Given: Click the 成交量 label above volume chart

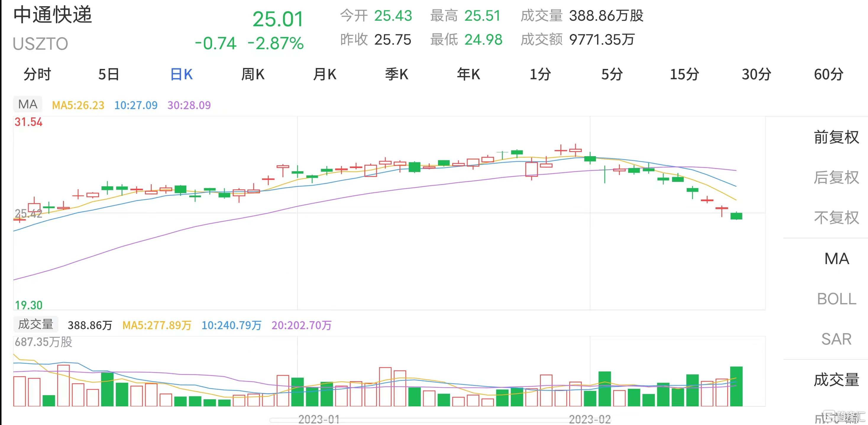Looking at the screenshot, I should (x=35, y=324).
